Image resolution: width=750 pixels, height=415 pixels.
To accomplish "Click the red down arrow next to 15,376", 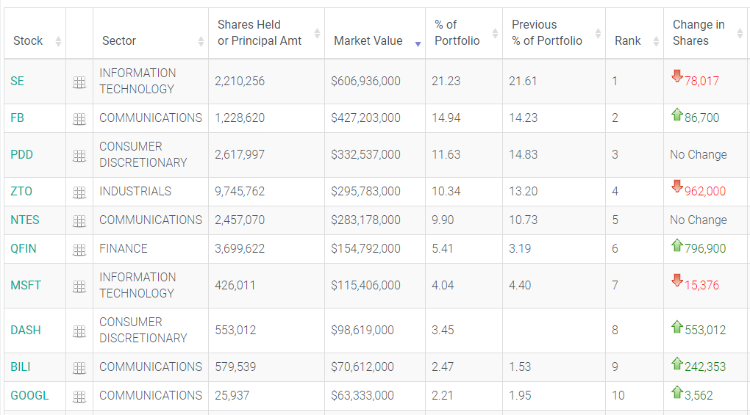I will [x=676, y=280].
